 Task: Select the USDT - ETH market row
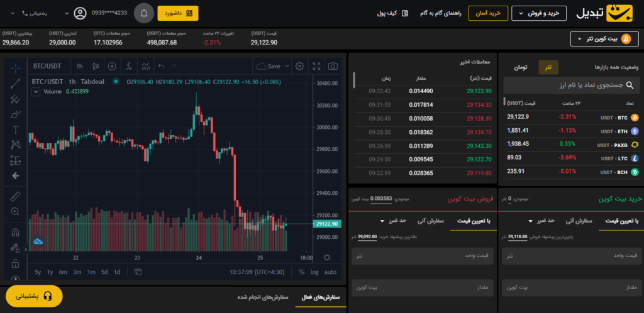(573, 131)
